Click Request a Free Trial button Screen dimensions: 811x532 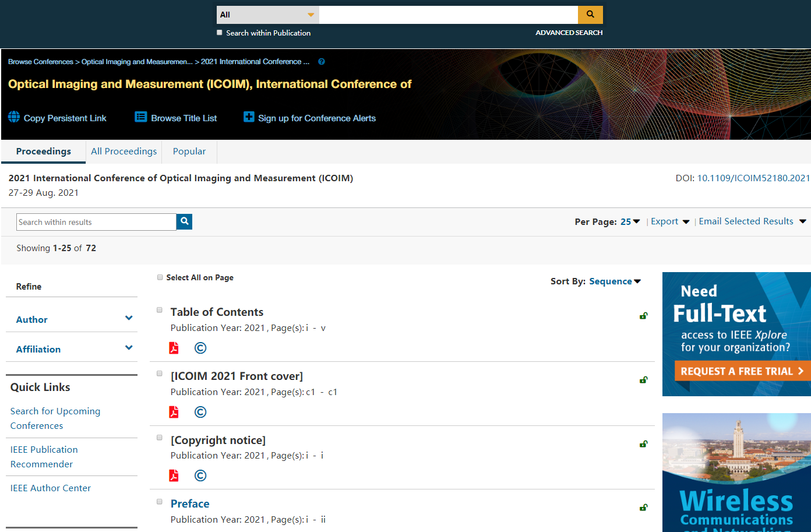point(742,371)
